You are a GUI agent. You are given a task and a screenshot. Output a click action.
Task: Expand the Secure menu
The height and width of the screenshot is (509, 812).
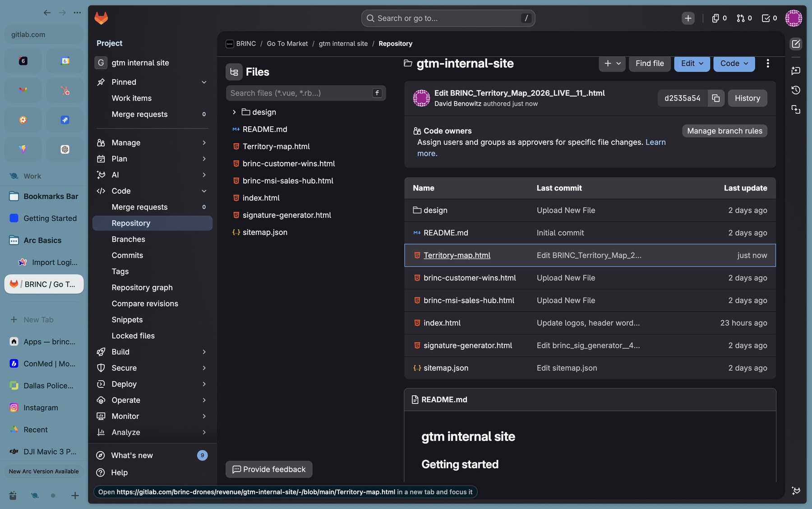tap(152, 368)
